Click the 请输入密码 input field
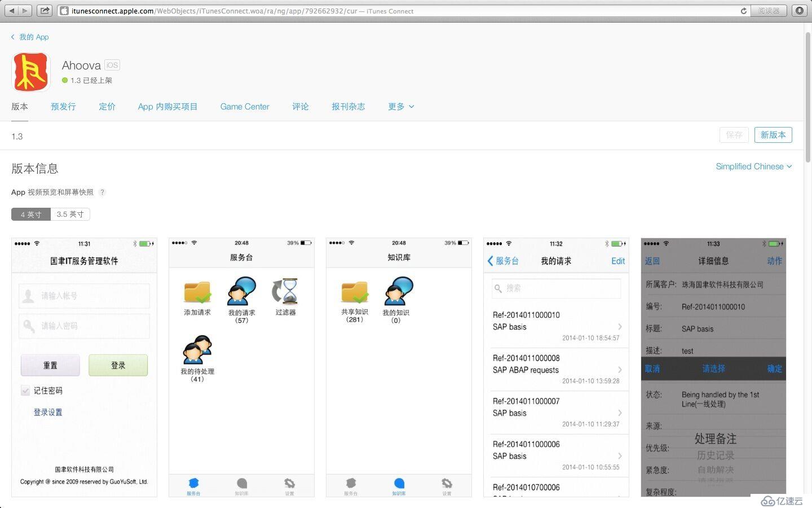Viewport: 812px width, 508px height. pyautogui.click(x=85, y=326)
